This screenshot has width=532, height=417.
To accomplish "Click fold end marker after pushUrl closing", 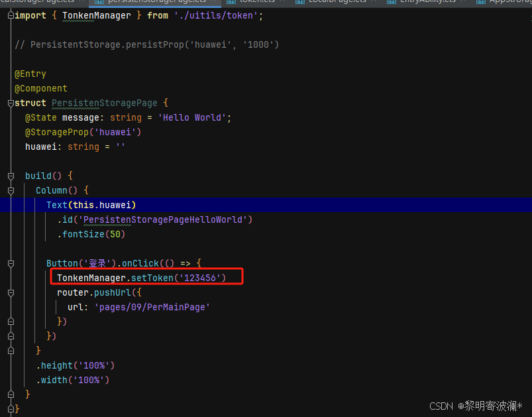I will [x=11, y=322].
